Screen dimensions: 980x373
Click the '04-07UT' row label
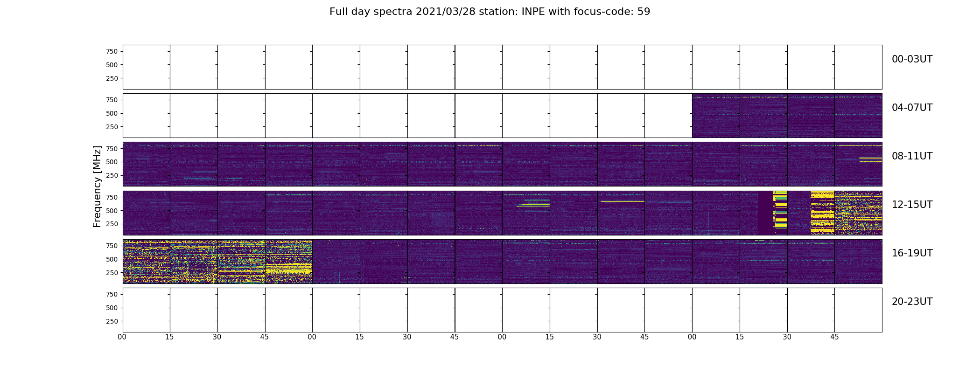(912, 108)
